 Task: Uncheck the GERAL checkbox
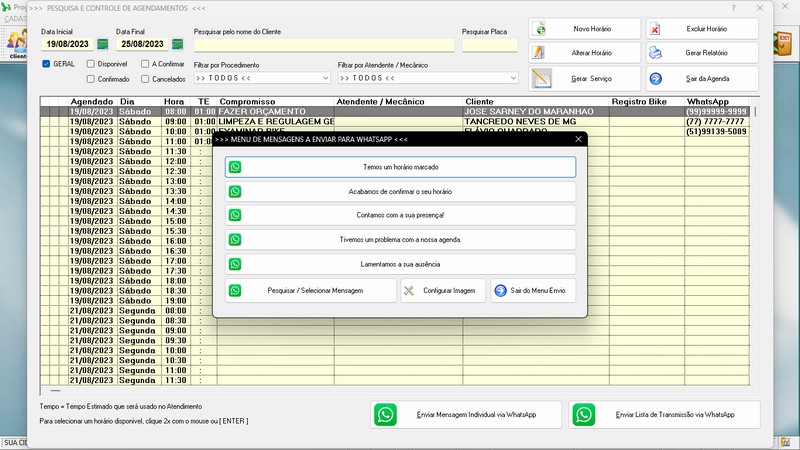coord(46,64)
